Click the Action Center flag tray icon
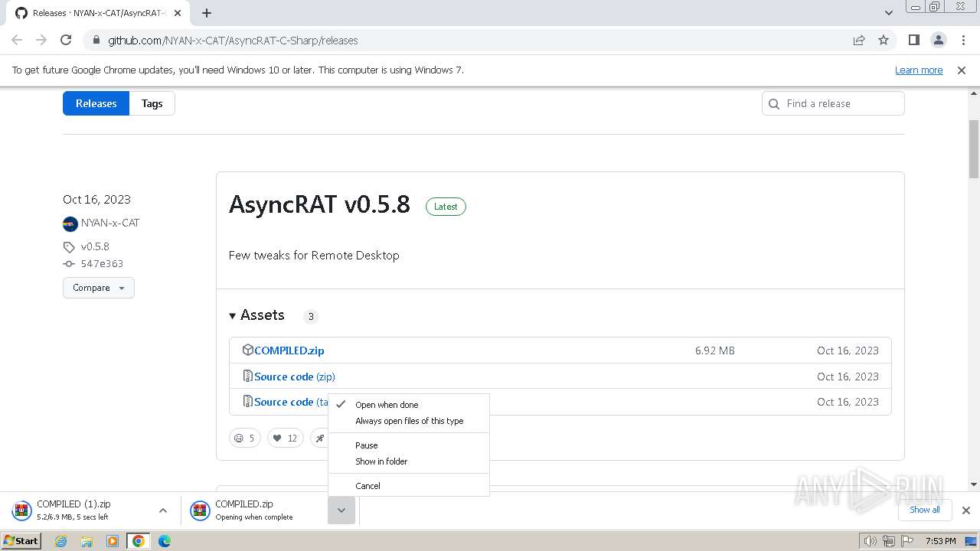 [x=907, y=541]
